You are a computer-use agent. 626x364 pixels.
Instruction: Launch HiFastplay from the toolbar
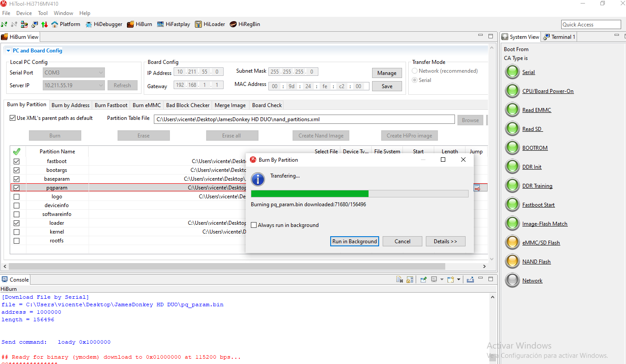[173, 24]
